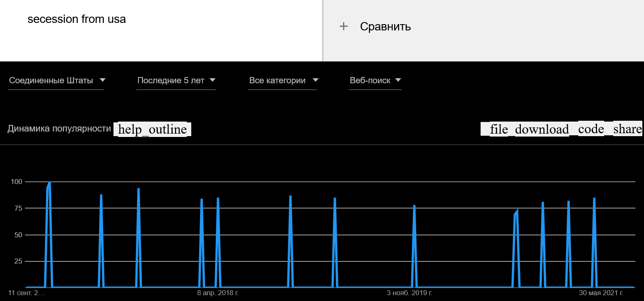Select the final rightmost peak on chart
644x301 pixels.
(594, 199)
